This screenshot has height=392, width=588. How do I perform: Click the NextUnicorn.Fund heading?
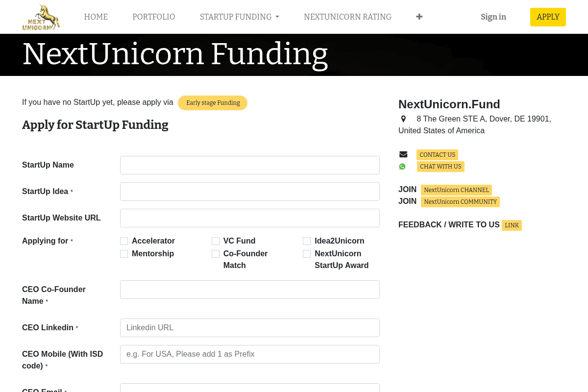[x=449, y=104]
